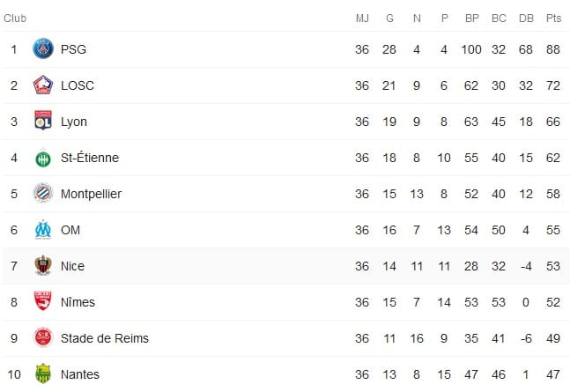The height and width of the screenshot is (392, 570).
Task: Select the Nice club crest
Action: (x=43, y=265)
